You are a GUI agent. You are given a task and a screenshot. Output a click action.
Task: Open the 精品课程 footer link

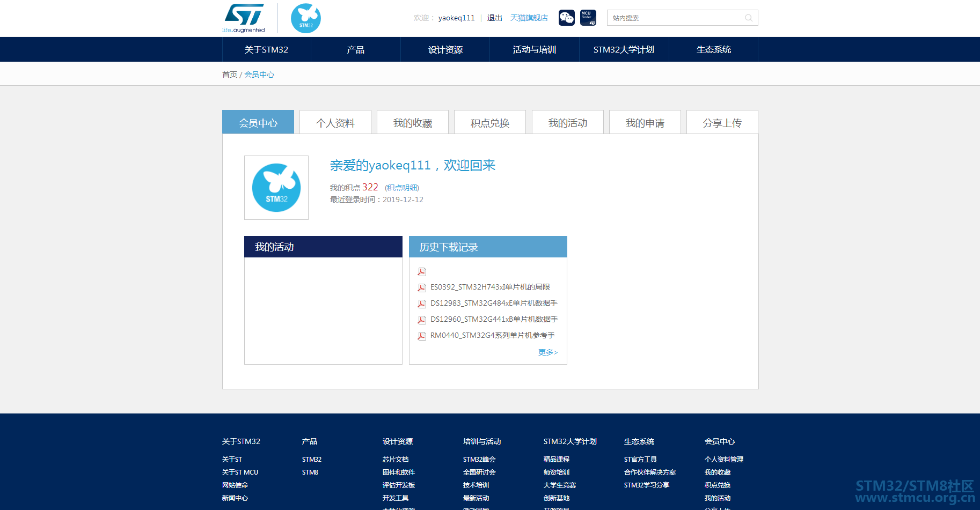(x=557, y=460)
